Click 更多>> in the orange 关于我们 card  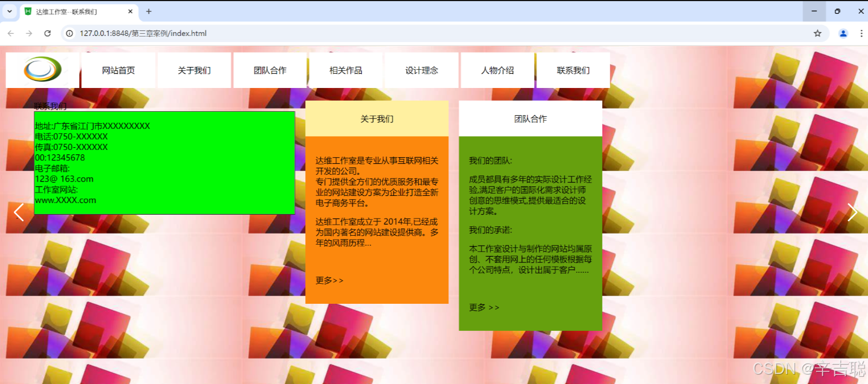tap(330, 281)
